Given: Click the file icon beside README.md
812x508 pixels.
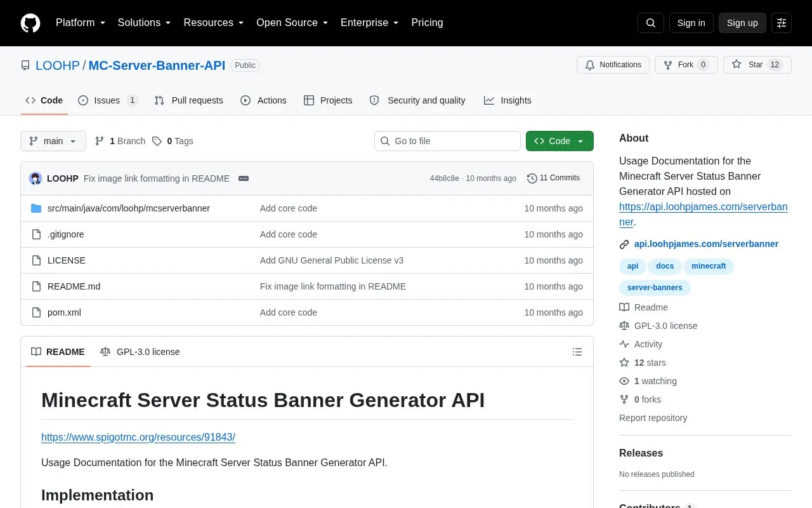Looking at the screenshot, I should 36,286.
